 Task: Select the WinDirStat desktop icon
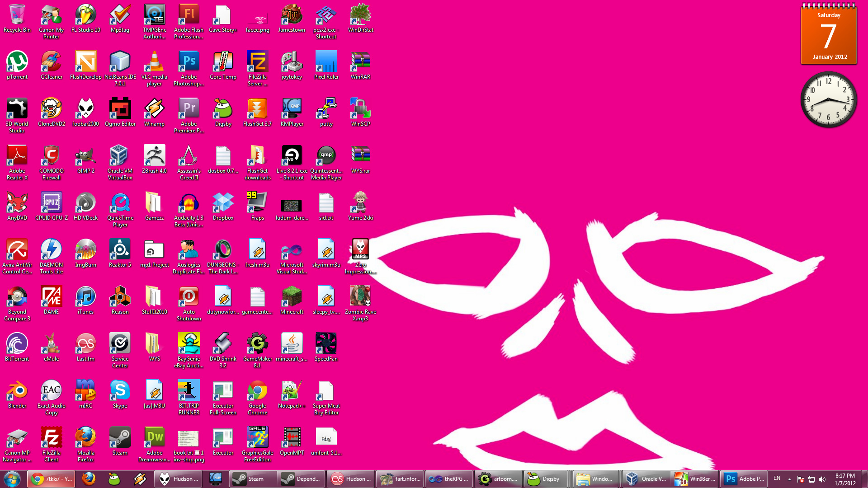(x=361, y=19)
